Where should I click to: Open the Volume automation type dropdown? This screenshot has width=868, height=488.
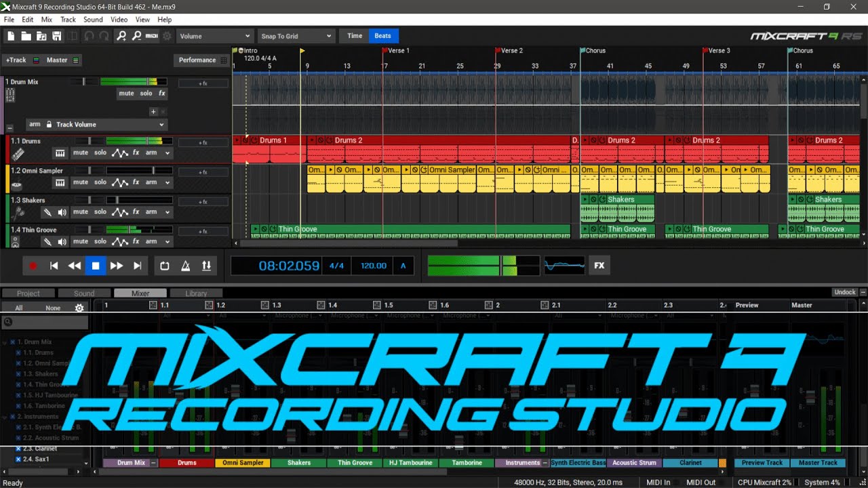214,36
